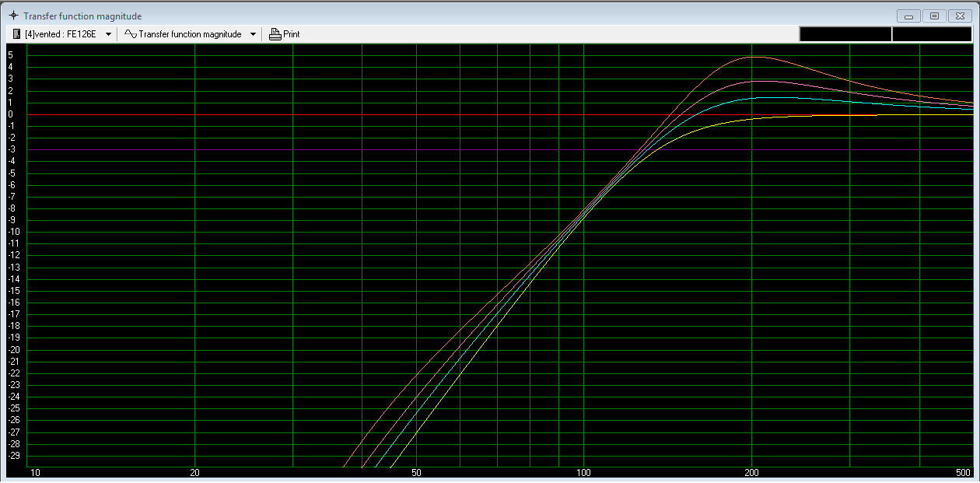The height and width of the screenshot is (483, 980).
Task: Open the '[4]vented : FE126E' project dropdown
Action: tap(108, 34)
